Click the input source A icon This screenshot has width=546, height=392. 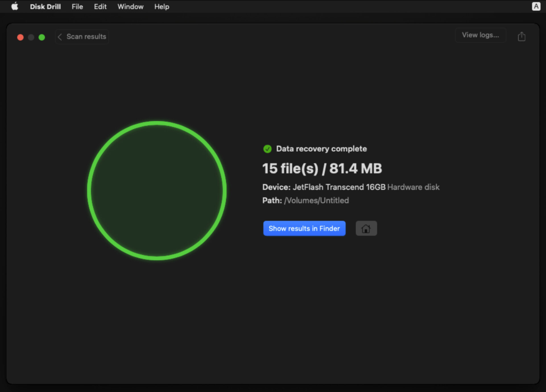536,6
